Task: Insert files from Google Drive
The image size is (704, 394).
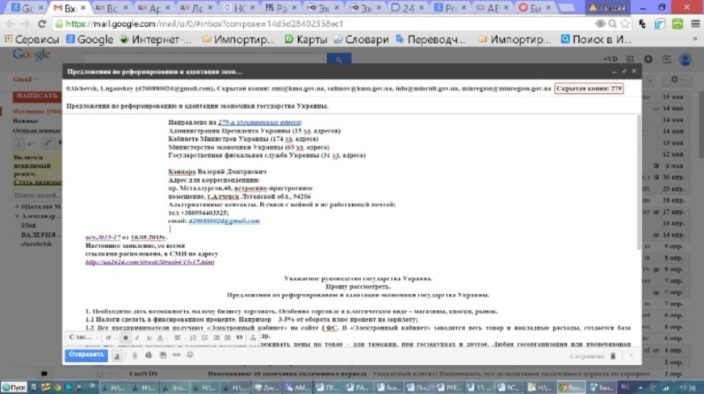Action: 148,355
